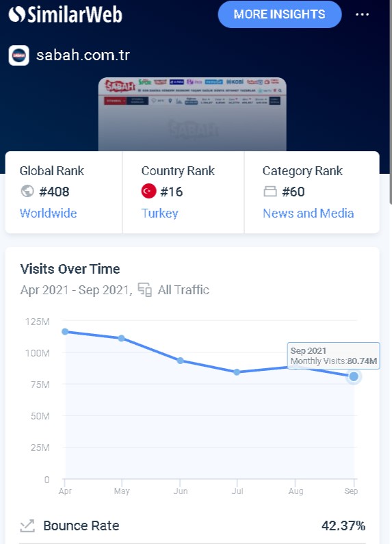Screen dimensions: 392x544
Task: Click the SimilarWeb logo
Action: point(65,14)
